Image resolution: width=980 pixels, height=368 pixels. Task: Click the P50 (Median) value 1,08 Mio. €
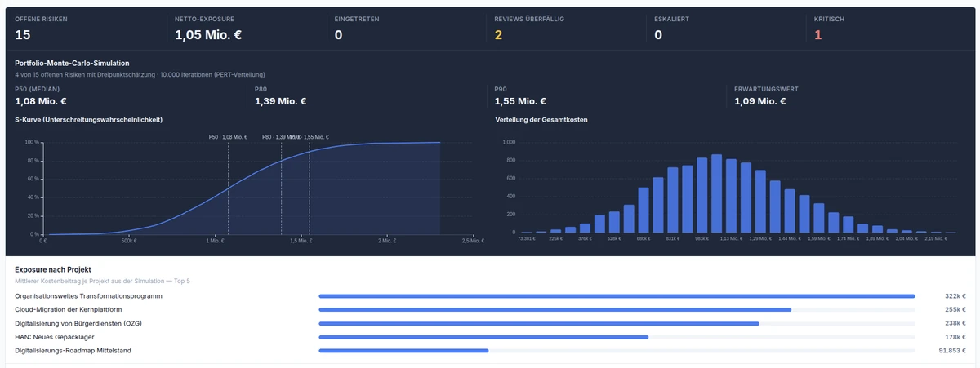pos(41,101)
